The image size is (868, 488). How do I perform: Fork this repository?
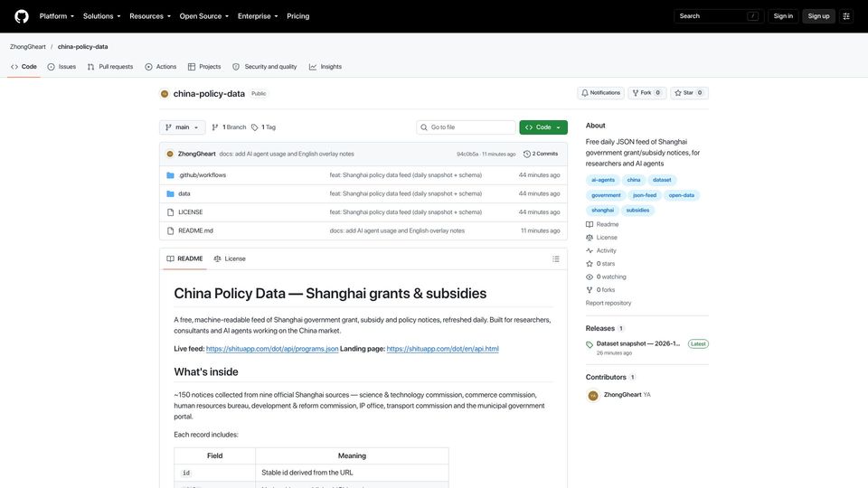(646, 93)
